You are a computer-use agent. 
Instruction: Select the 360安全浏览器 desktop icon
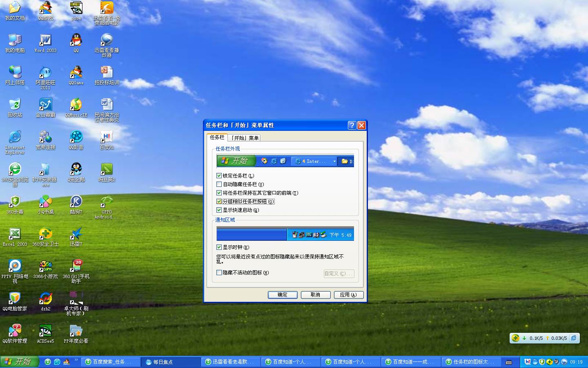click(15, 175)
